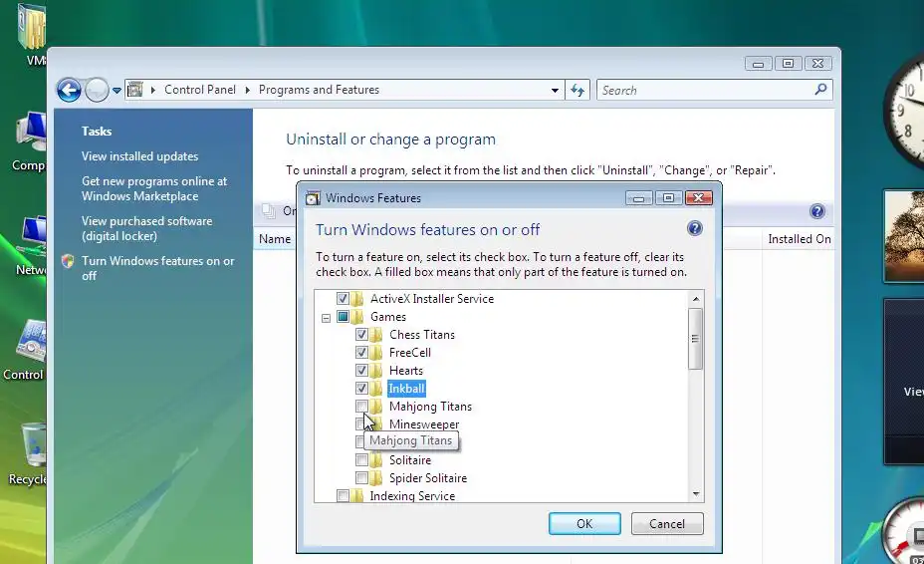Open the recent pages dropdown arrow

(116, 91)
